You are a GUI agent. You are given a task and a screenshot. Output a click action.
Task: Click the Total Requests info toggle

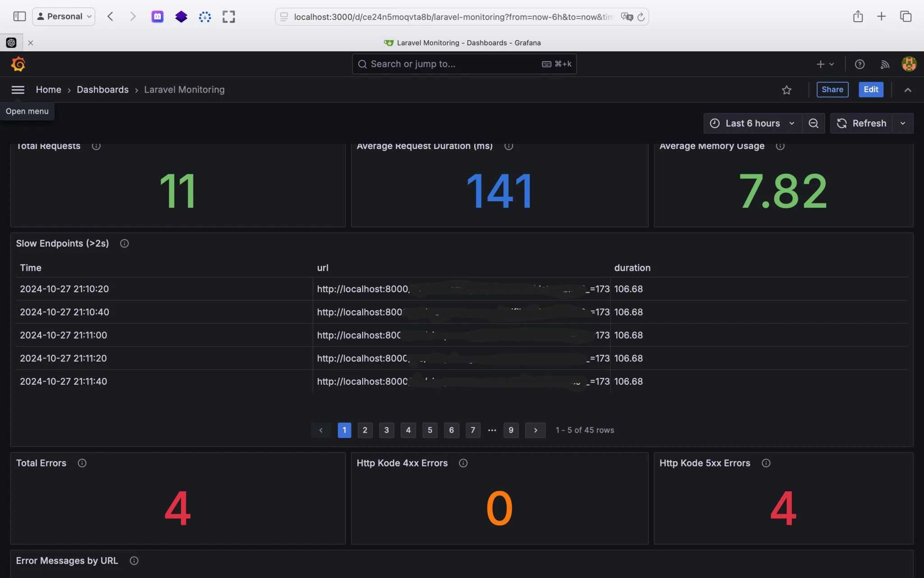coord(95,146)
